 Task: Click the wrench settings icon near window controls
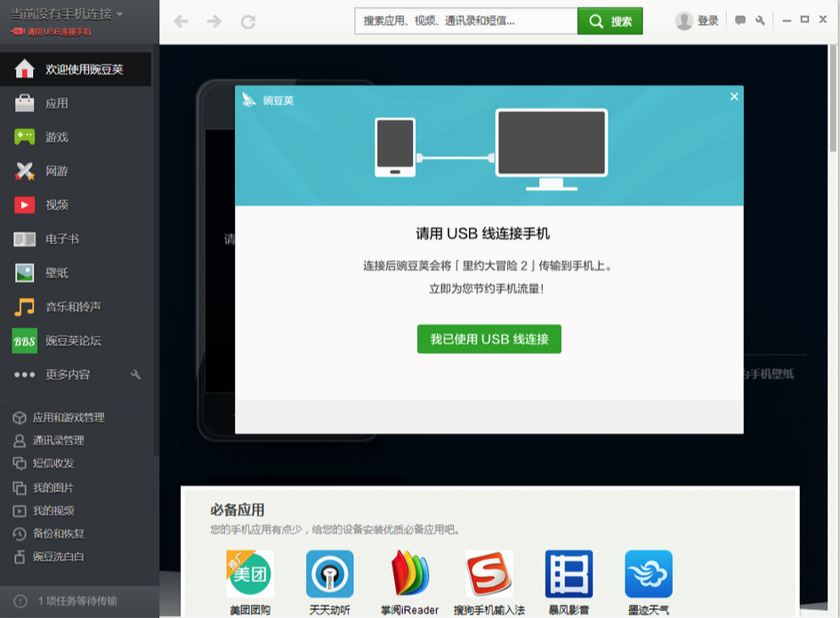click(x=759, y=19)
